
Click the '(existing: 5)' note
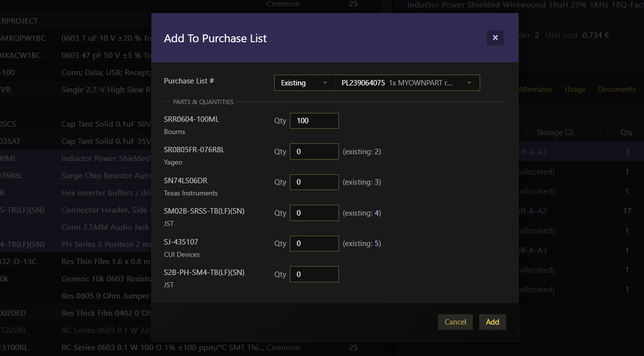tap(361, 244)
